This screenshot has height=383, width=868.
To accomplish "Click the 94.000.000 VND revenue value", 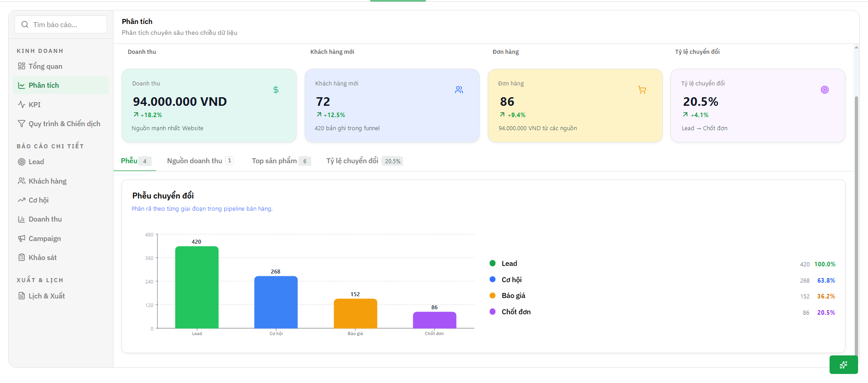I will (180, 102).
